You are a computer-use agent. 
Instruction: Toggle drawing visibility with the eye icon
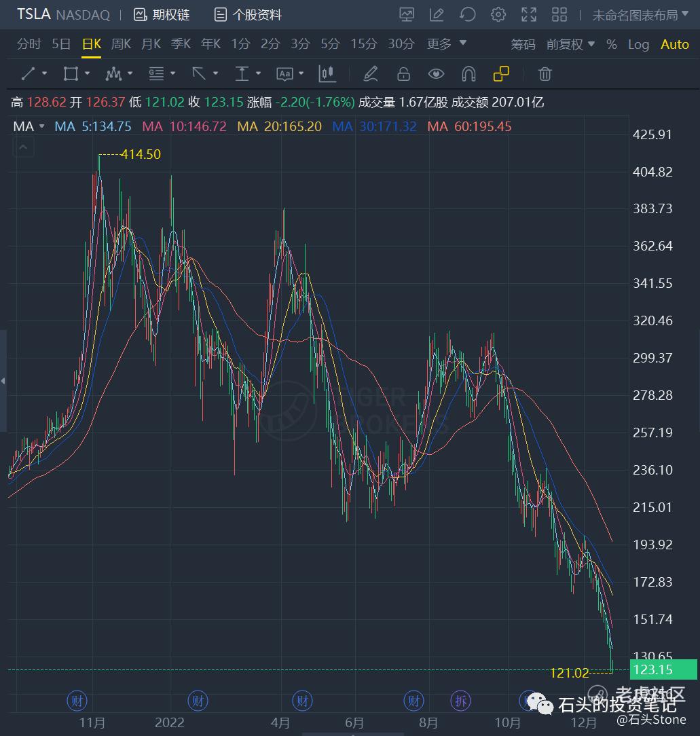point(436,74)
